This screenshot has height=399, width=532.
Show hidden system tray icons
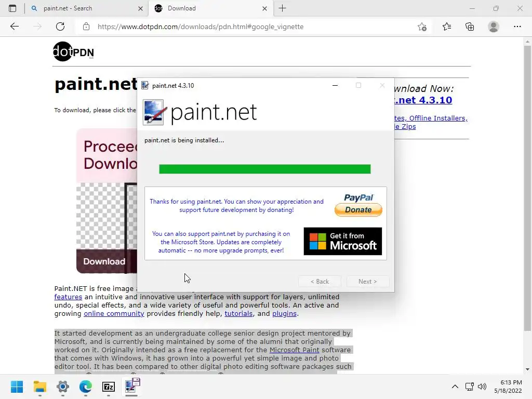(x=455, y=387)
